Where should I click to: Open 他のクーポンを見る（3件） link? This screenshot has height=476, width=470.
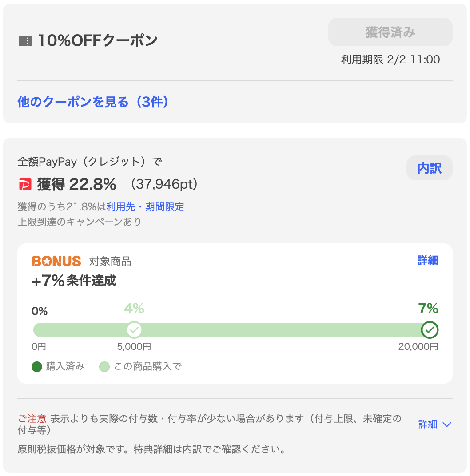tap(93, 102)
